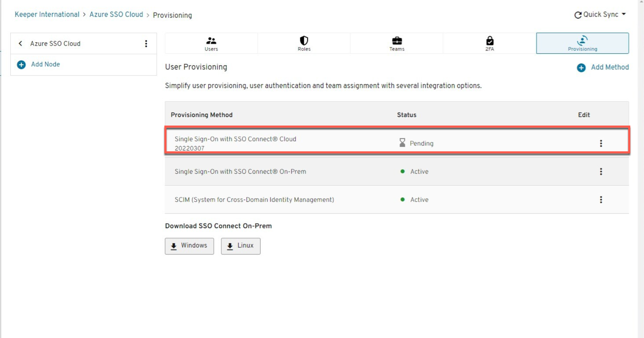Image resolution: width=644 pixels, height=338 pixels.
Task: Open edit menu for SSO Connect On-Prem row
Action: click(x=601, y=172)
